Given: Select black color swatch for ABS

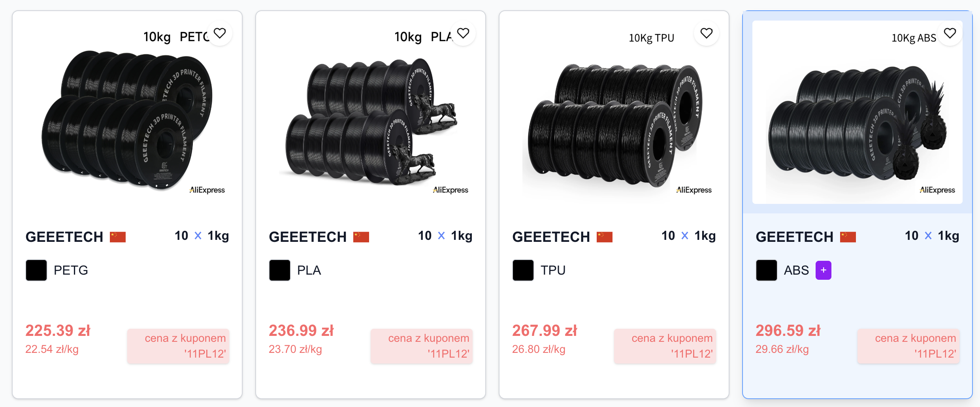Looking at the screenshot, I should tap(767, 270).
